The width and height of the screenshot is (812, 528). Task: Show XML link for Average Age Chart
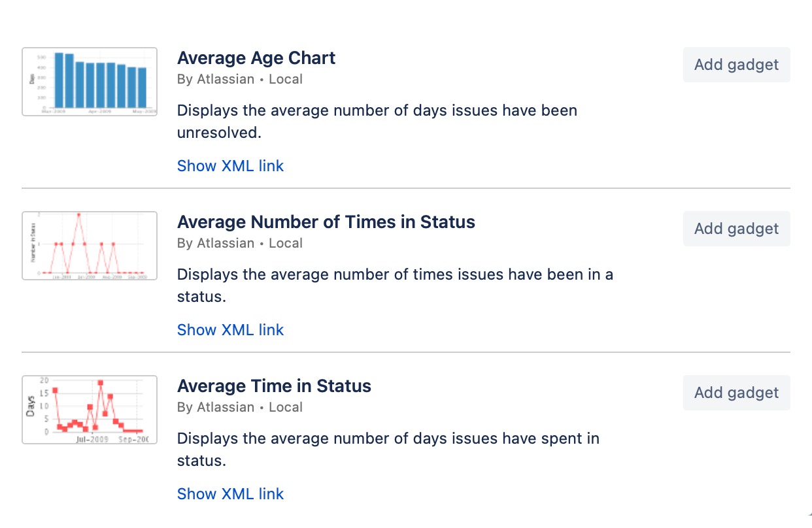click(x=230, y=166)
